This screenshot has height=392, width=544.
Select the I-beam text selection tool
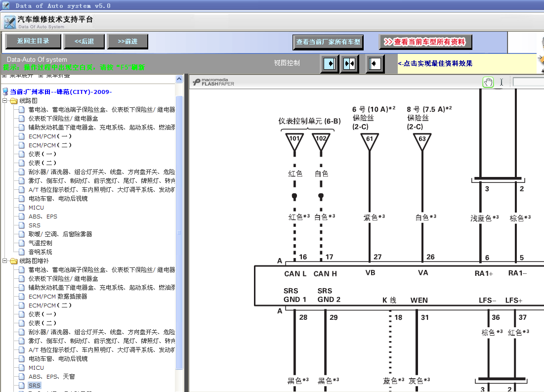click(502, 82)
